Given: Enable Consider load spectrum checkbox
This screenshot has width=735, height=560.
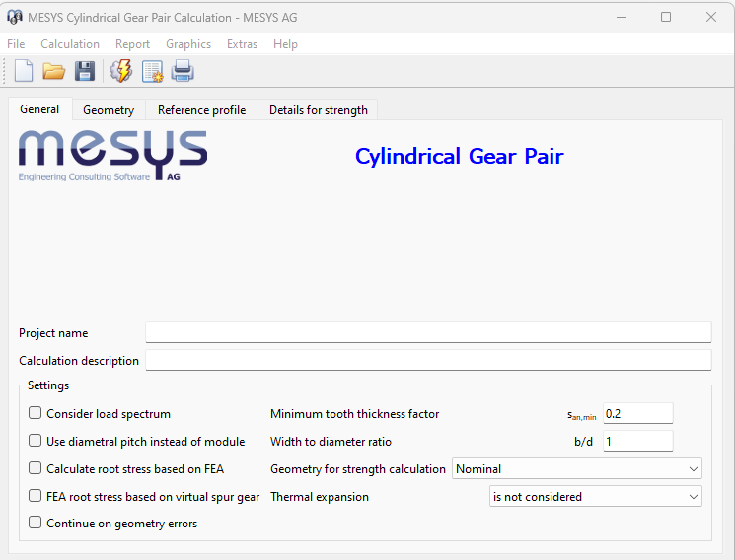Looking at the screenshot, I should point(36,414).
